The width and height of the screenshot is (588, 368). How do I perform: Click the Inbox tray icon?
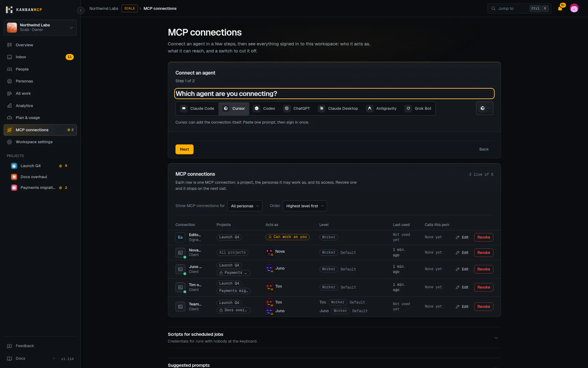click(9, 57)
